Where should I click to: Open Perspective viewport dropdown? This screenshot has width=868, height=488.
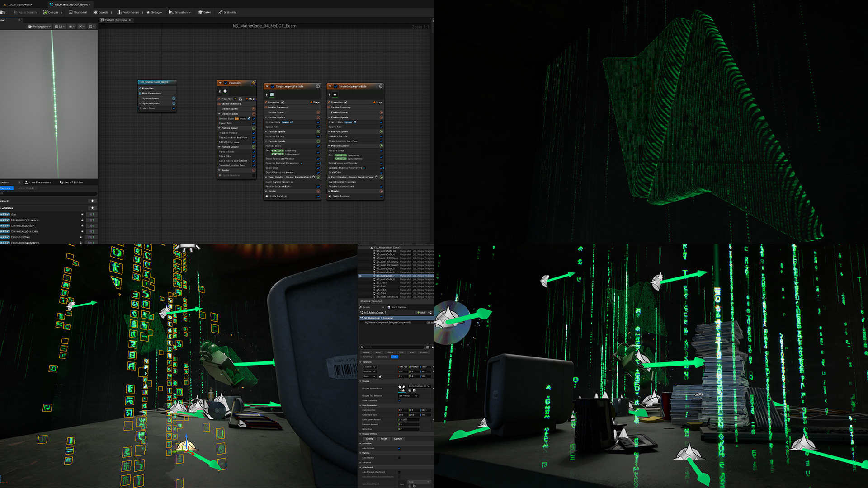pyautogui.click(x=40, y=27)
